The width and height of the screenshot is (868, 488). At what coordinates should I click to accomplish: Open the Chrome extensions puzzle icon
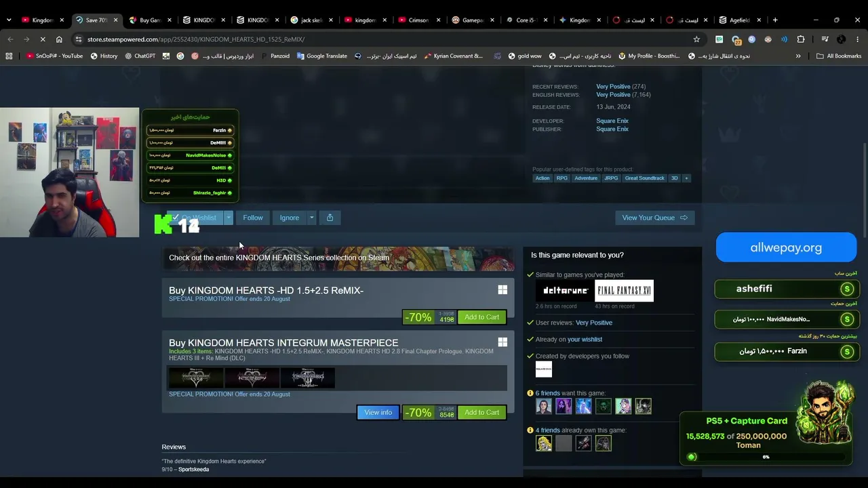click(801, 39)
